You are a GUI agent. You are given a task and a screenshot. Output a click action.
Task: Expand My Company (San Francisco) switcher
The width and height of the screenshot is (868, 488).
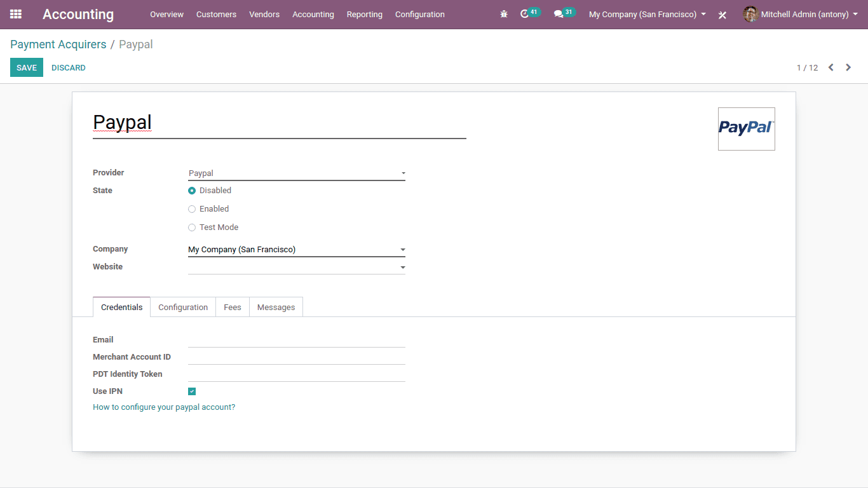click(647, 14)
